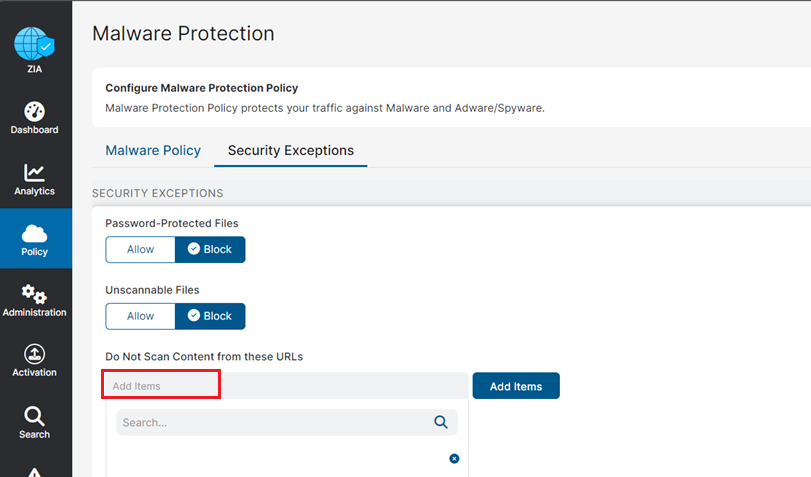Focus the Add Items URL field
This screenshot has width=811, height=477.
coord(286,385)
